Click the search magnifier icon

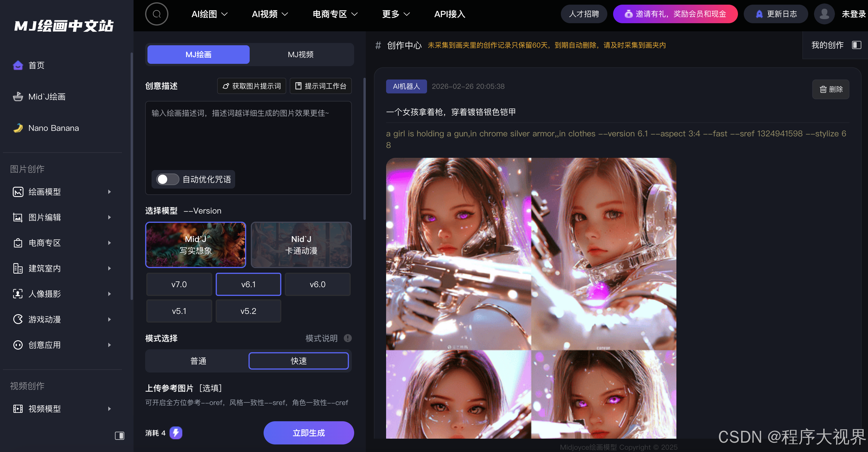tap(156, 14)
